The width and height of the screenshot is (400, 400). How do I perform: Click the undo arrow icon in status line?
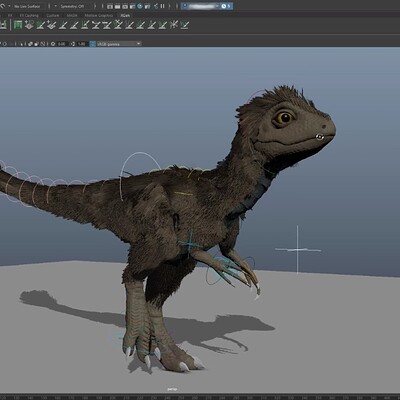point(3,6)
